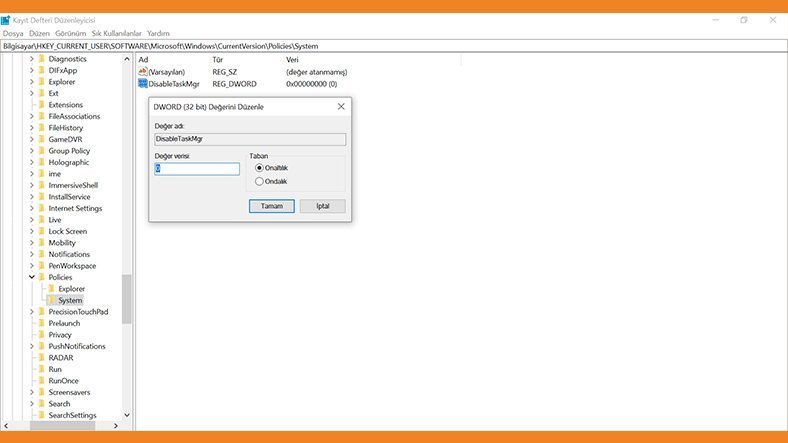Open the Dosya menu
The height and width of the screenshot is (443, 788).
pyautogui.click(x=12, y=33)
